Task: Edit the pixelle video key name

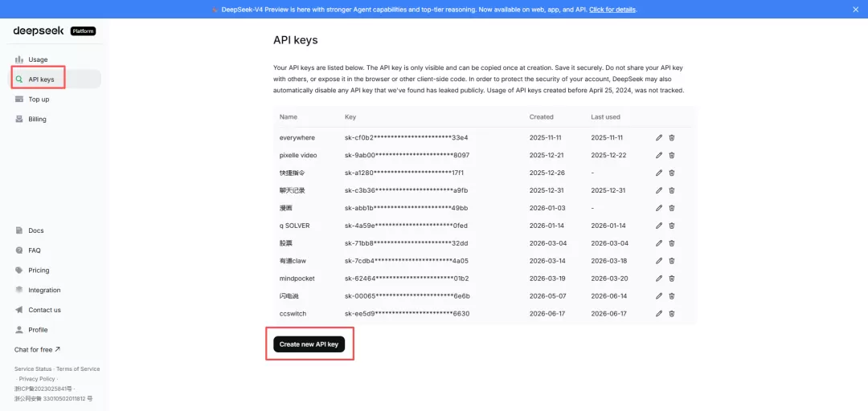Action: click(659, 156)
